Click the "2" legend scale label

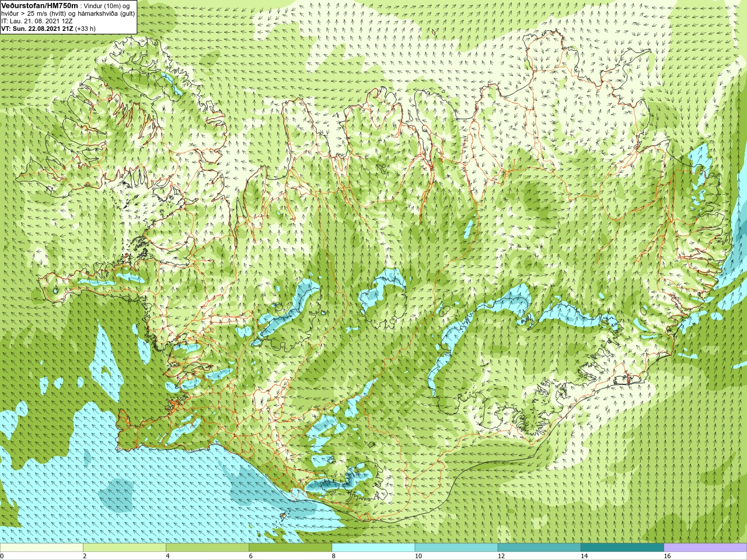tap(85, 556)
